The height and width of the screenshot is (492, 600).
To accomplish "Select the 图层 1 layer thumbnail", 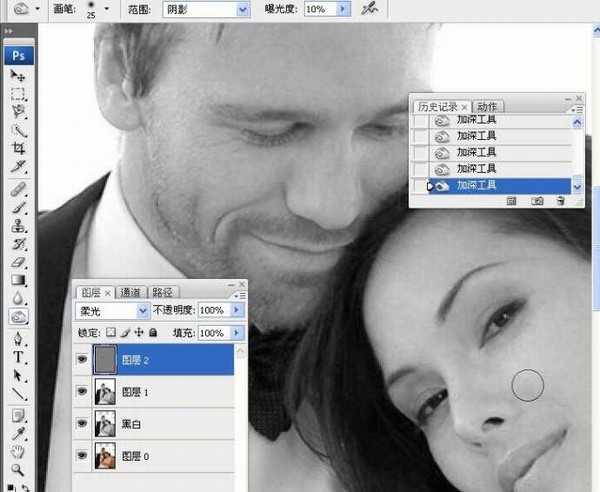I will tap(104, 393).
